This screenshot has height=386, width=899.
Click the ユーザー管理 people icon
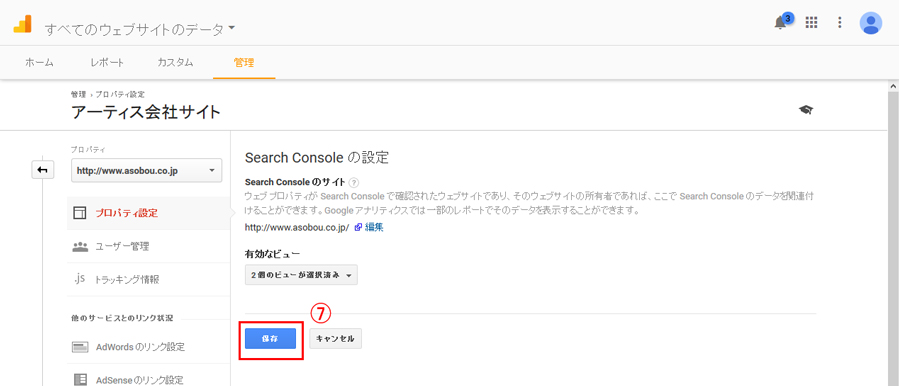click(80, 247)
